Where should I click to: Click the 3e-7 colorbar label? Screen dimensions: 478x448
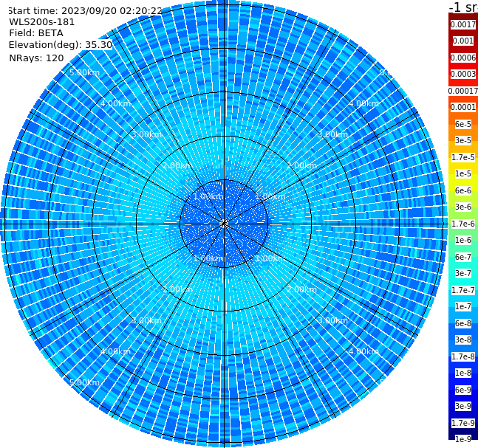463,273
